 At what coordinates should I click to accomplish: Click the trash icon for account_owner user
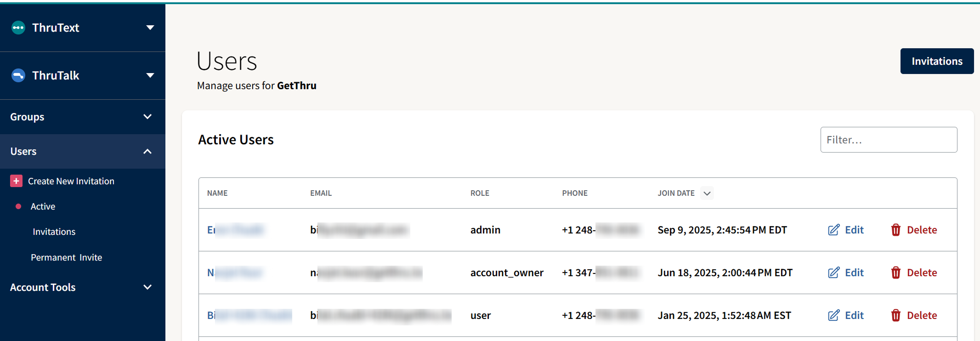(896, 273)
